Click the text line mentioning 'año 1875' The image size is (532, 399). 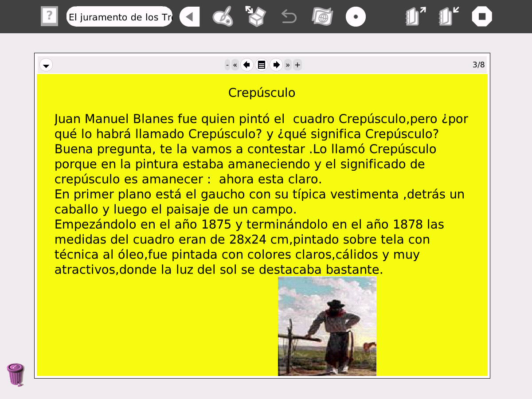tap(249, 224)
